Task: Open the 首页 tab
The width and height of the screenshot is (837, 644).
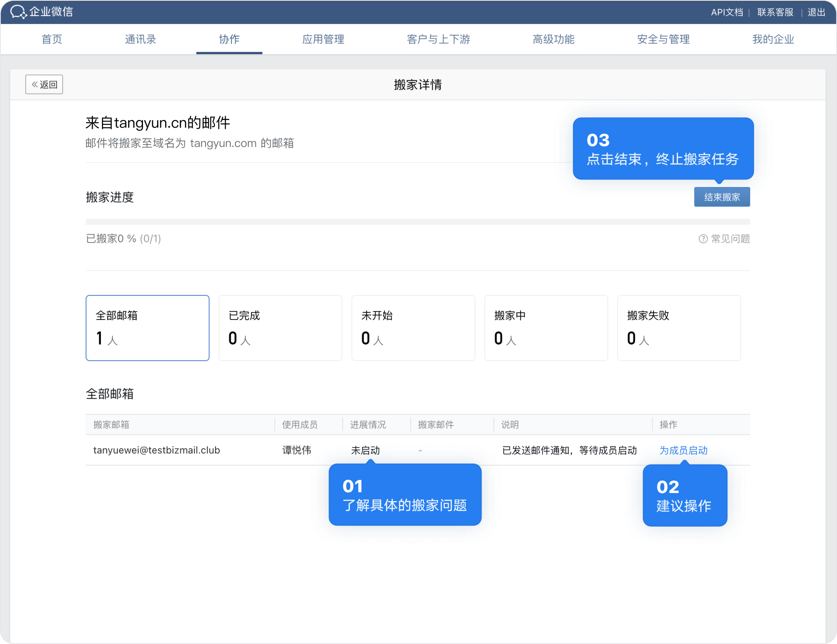Action: click(x=52, y=39)
